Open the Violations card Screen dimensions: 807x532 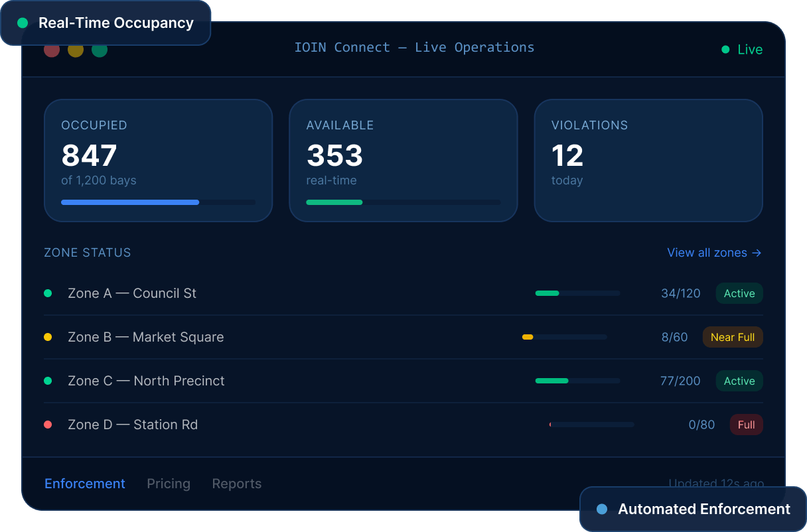pos(648,161)
